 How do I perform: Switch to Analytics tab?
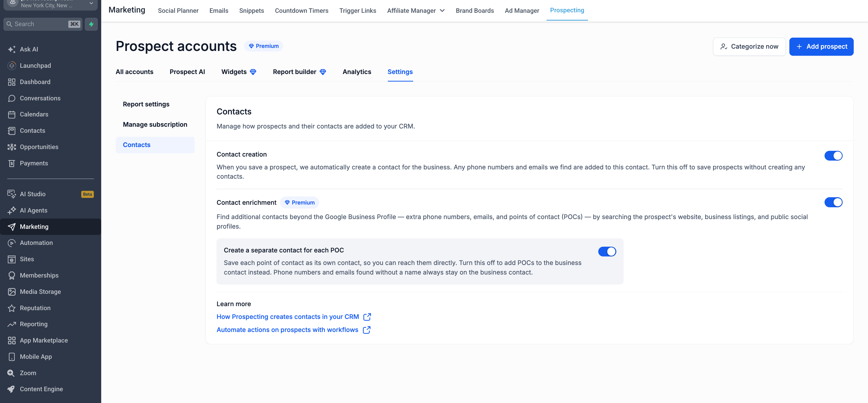click(x=356, y=72)
